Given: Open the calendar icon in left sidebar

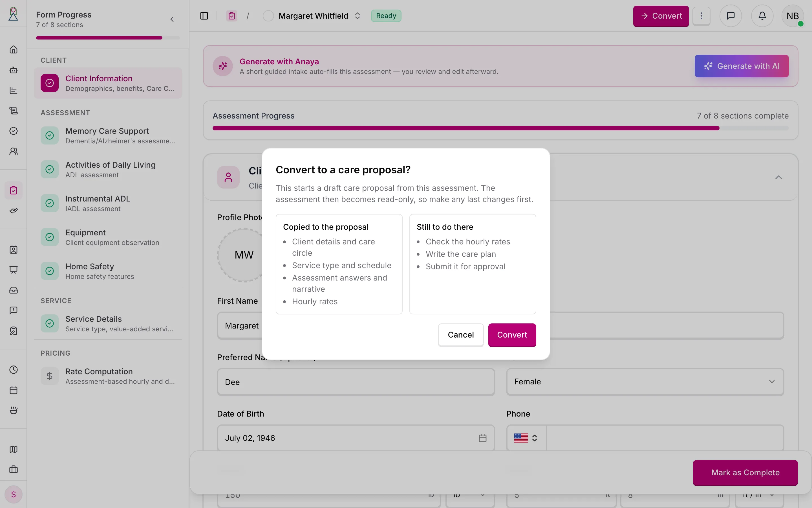Looking at the screenshot, I should pyautogui.click(x=14, y=390).
